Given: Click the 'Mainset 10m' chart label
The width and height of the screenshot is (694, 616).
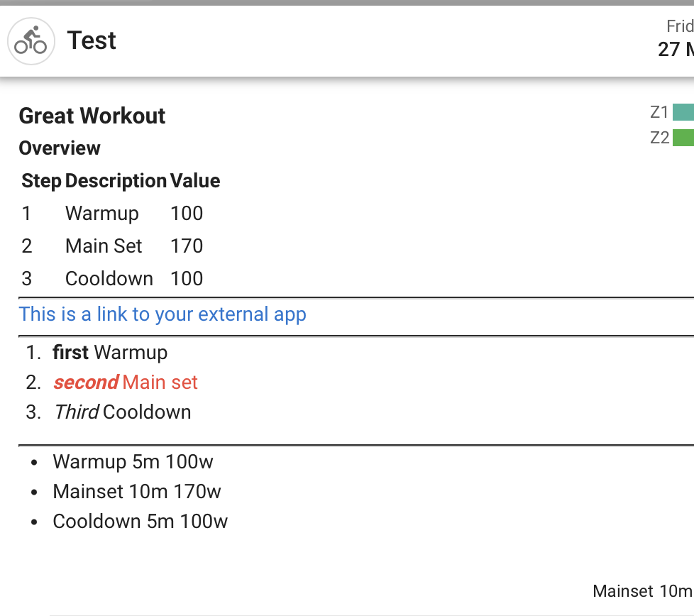Looking at the screenshot, I should pos(642,591).
